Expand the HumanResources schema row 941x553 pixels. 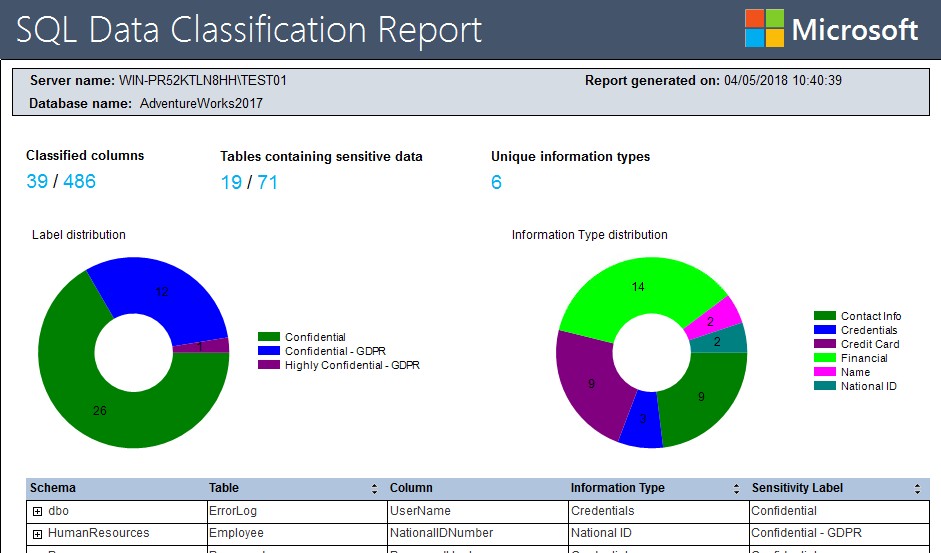pos(37,534)
